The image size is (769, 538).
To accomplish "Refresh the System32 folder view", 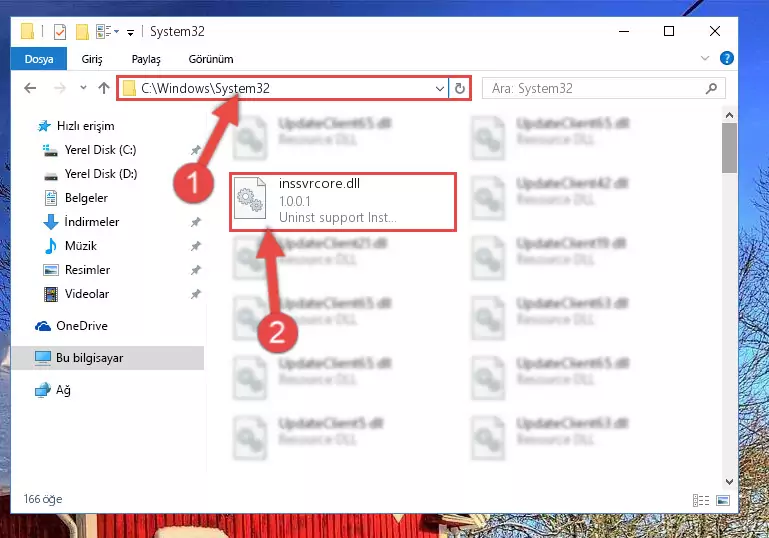I will pyautogui.click(x=460, y=89).
